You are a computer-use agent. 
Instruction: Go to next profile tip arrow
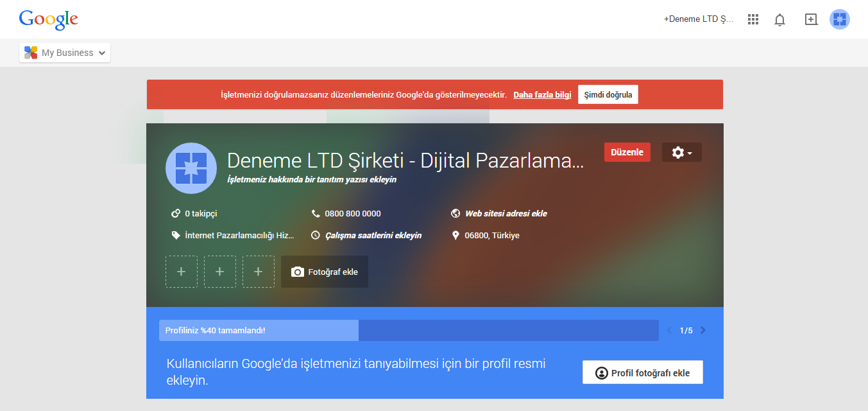pyautogui.click(x=702, y=330)
